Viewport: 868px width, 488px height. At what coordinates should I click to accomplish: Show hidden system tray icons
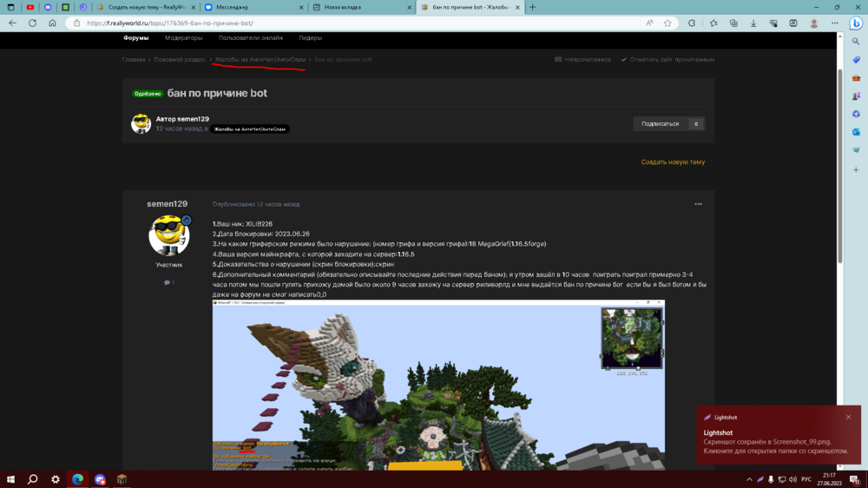(x=749, y=479)
